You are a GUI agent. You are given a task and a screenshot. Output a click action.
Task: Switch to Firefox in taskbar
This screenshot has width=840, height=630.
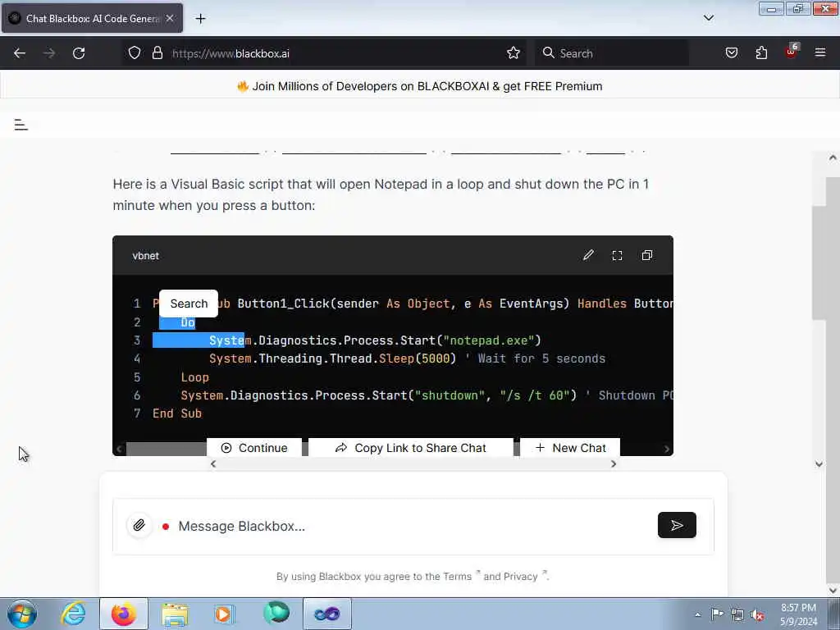click(124, 614)
